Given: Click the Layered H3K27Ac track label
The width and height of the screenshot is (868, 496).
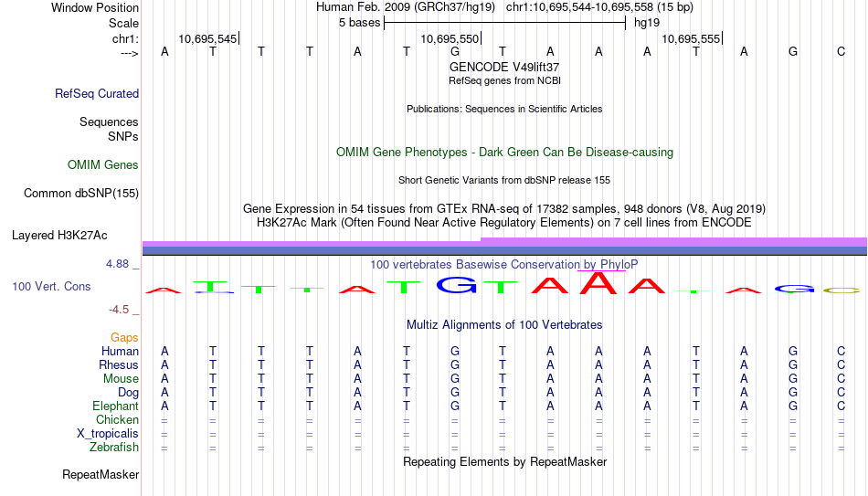Looking at the screenshot, I should 59,236.
